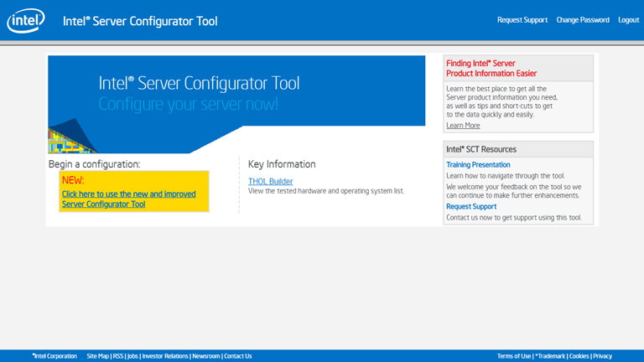Click the RSS footer link
Screen dimensions: 644x362
coord(118,356)
